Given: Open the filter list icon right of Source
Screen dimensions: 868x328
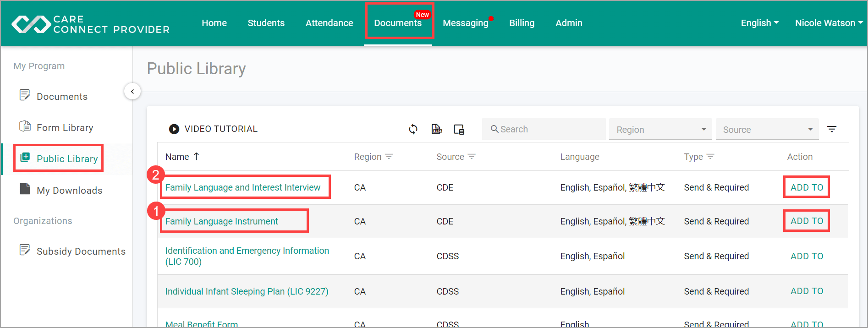Looking at the screenshot, I should point(832,129).
